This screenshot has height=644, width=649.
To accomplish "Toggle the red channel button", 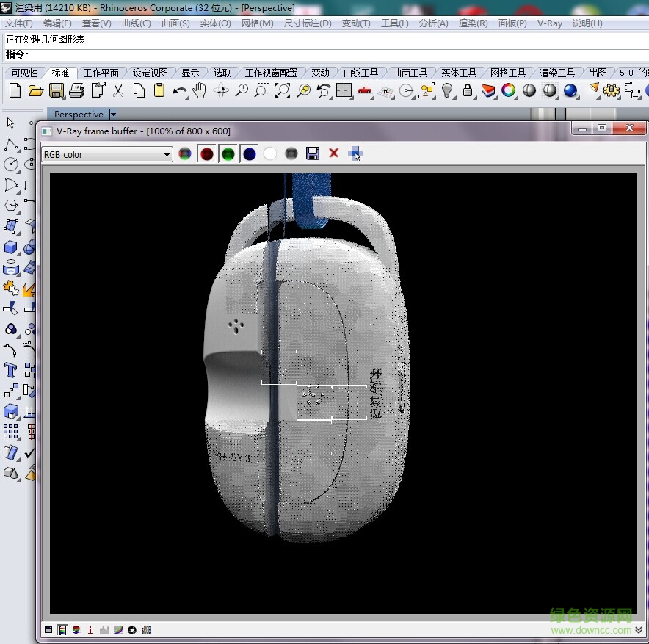I will click(x=208, y=153).
